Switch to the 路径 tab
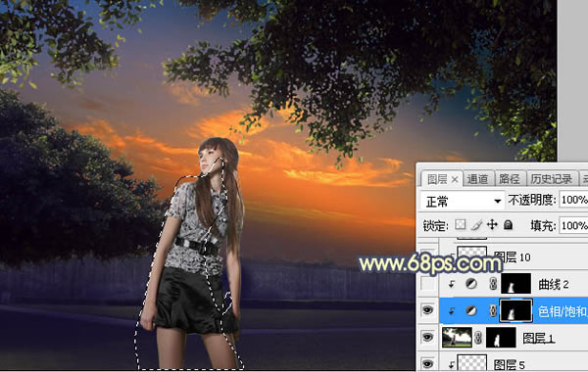The width and height of the screenshot is (588, 372). click(510, 179)
